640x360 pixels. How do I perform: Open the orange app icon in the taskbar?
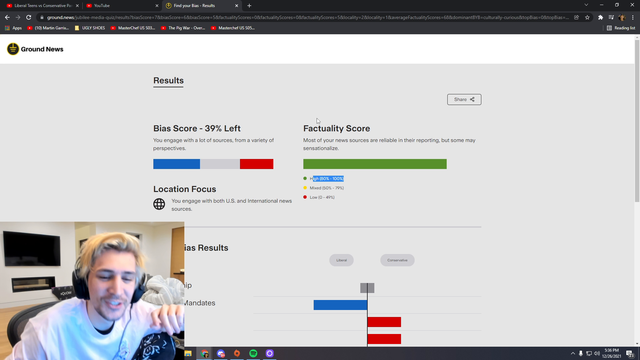click(x=237, y=353)
